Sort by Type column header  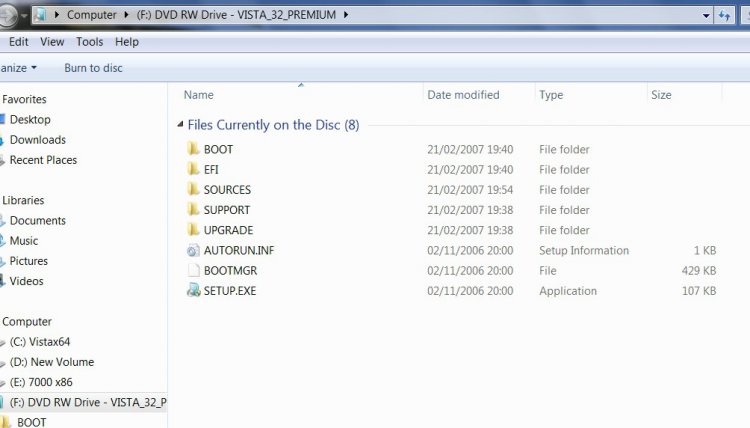(x=551, y=95)
